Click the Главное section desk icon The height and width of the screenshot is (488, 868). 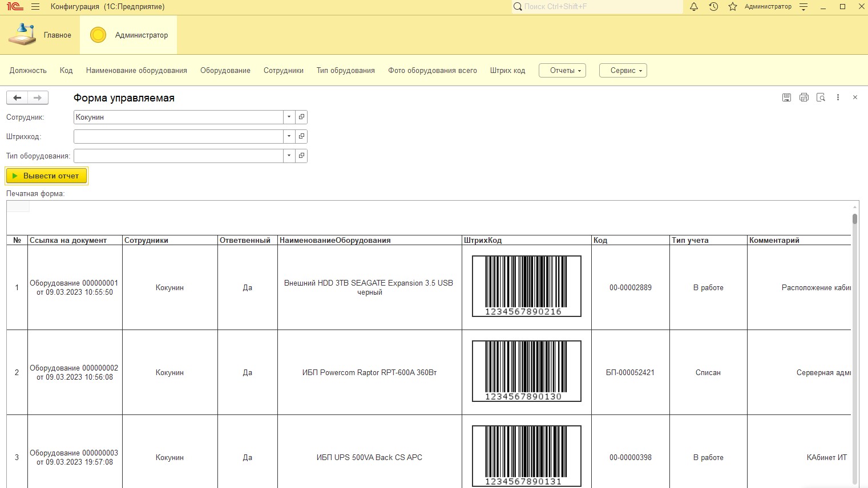coord(22,35)
